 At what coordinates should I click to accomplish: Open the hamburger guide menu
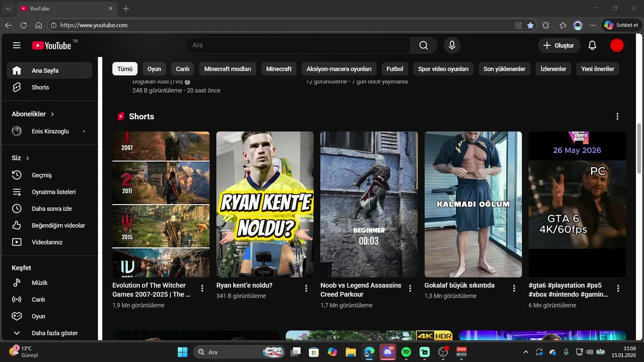(x=17, y=45)
